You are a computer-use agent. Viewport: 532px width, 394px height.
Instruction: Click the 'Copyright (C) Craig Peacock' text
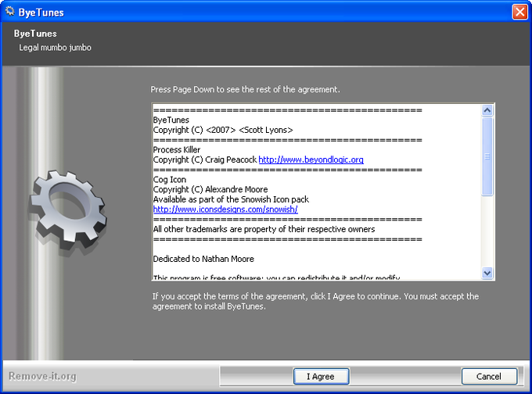(205, 159)
